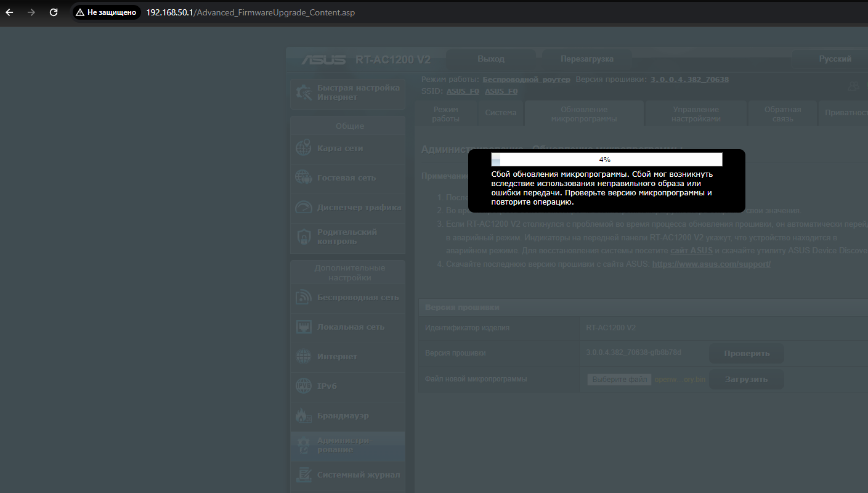Image resolution: width=868 pixels, height=493 pixels.
Task: Open the Беспроводной роутер mode link
Action: (526, 80)
